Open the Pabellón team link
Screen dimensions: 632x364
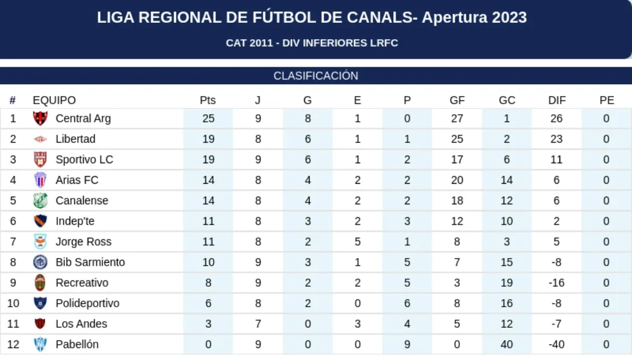(77, 344)
